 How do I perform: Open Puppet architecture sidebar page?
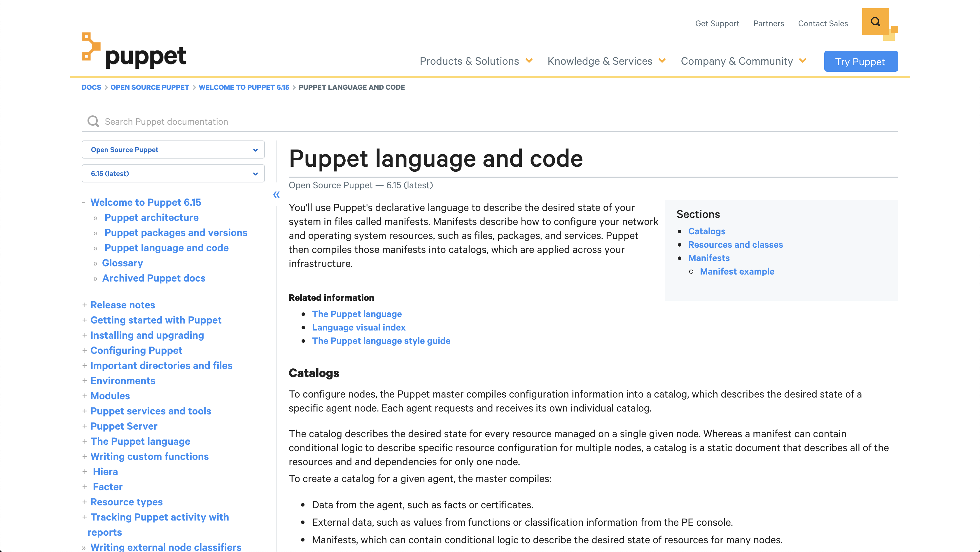point(151,217)
